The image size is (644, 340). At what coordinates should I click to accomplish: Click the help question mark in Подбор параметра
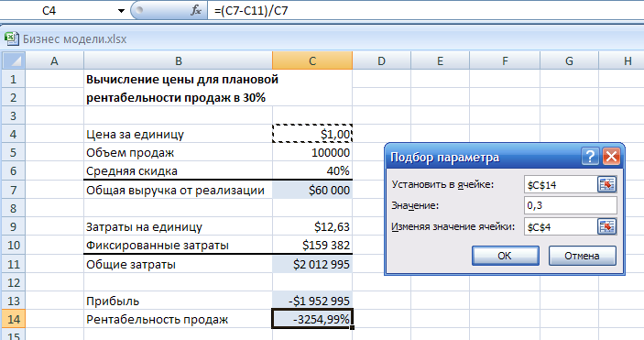(x=590, y=157)
